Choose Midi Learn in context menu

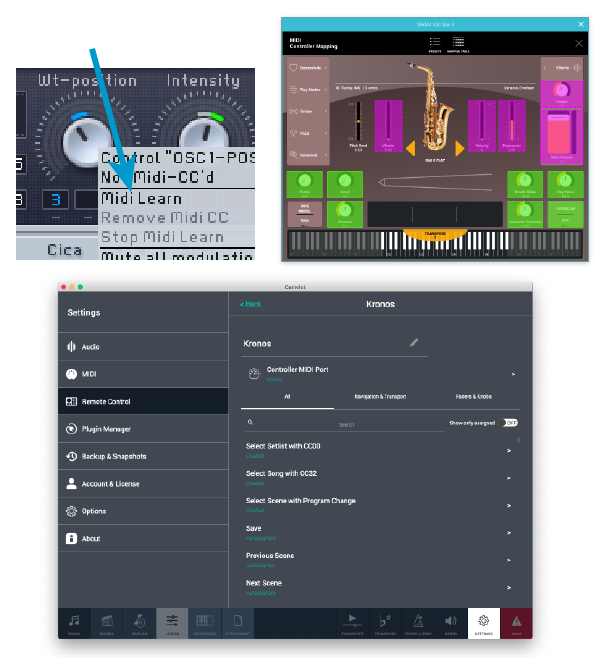[x=176, y=198]
